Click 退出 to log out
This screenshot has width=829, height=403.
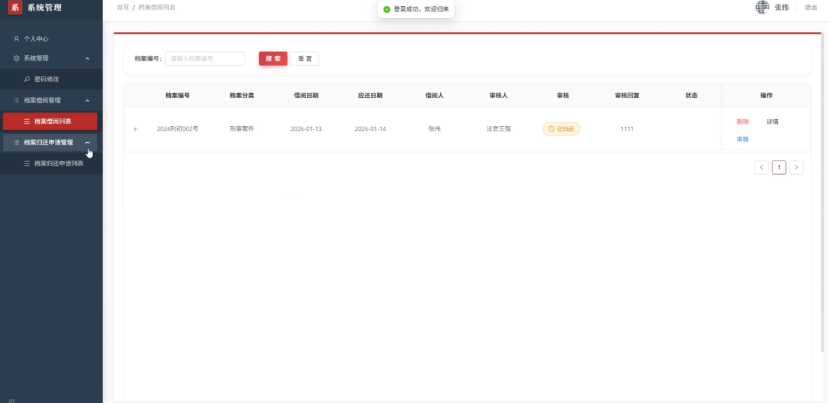coord(810,7)
